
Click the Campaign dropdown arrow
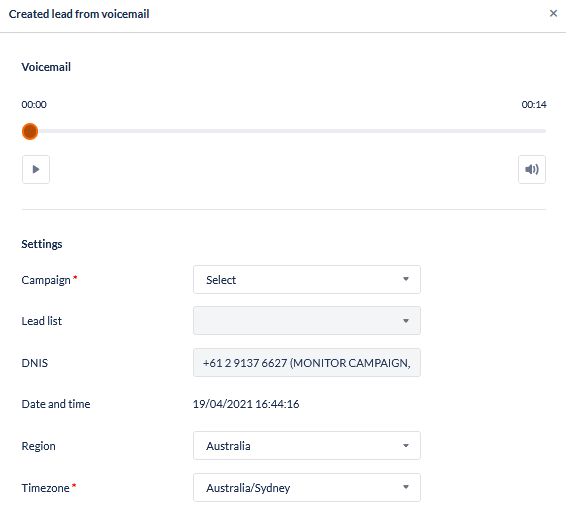406,279
